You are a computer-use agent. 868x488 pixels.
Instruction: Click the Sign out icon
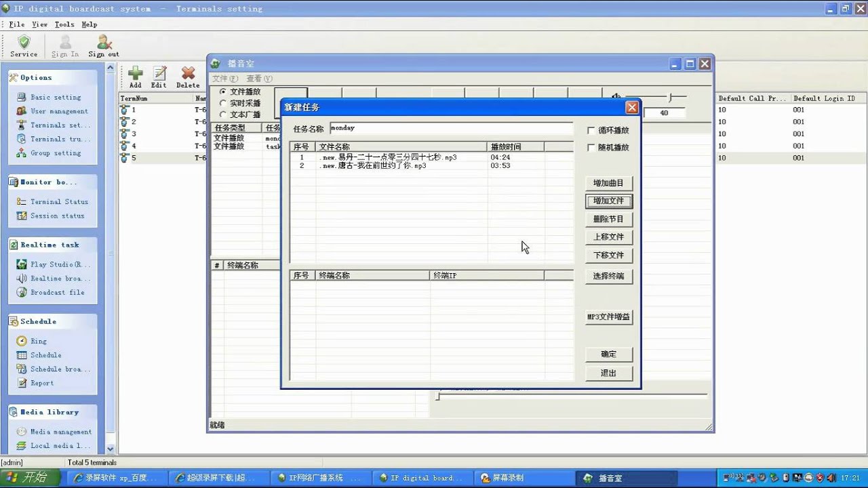click(104, 42)
